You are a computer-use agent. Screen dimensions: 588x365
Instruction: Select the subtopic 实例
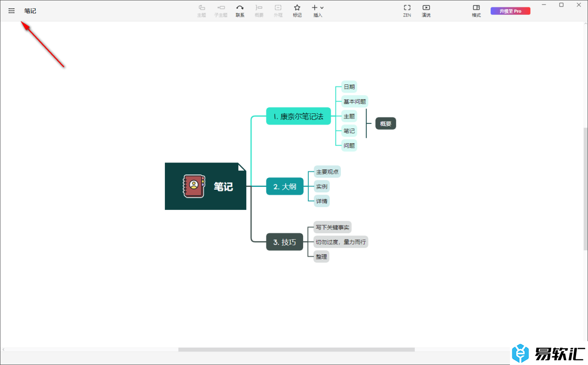(322, 186)
